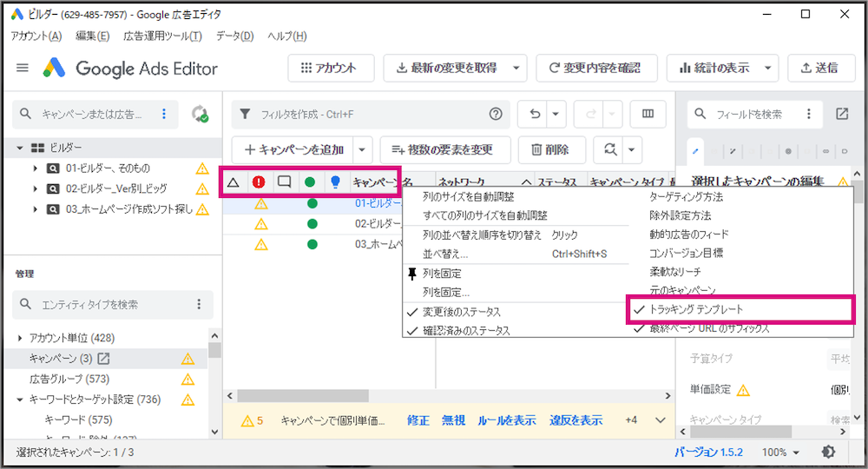868x469 pixels.
Task: Open the ヘルプ(H) menu
Action: click(x=286, y=36)
